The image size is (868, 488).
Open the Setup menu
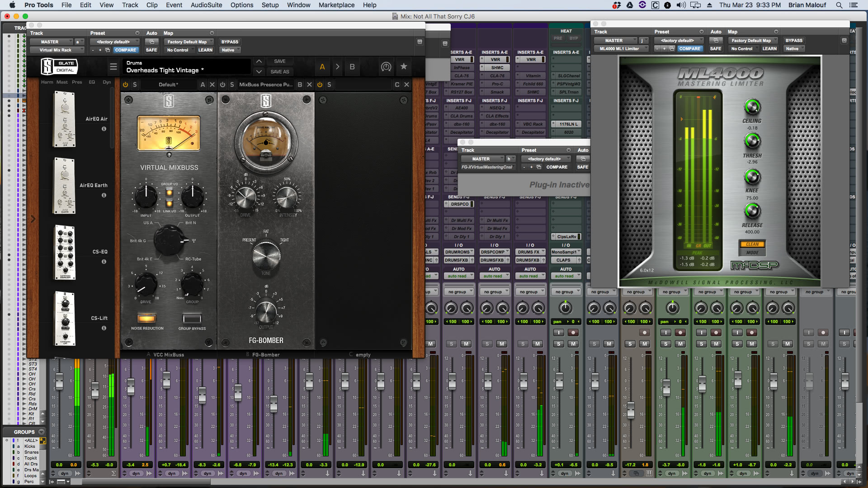click(270, 5)
